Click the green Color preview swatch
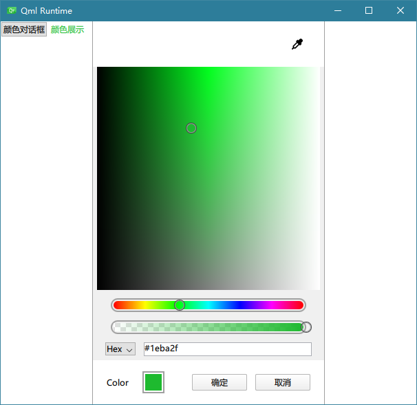This screenshot has height=405, width=417. 153,382
